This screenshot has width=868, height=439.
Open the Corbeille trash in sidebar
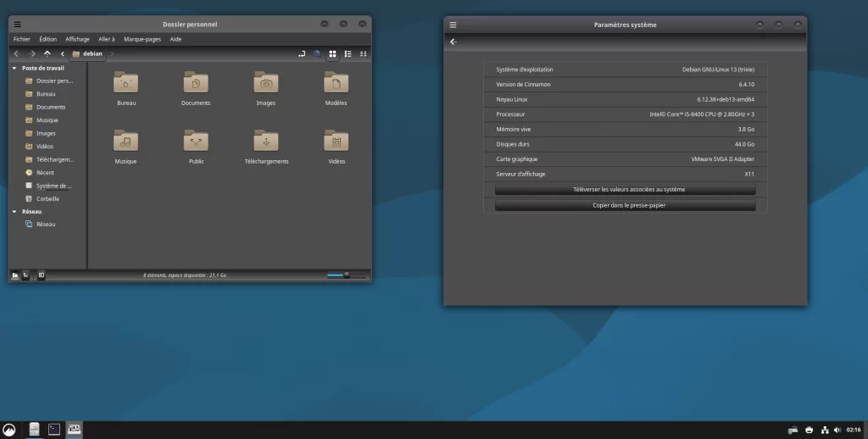pyautogui.click(x=47, y=198)
